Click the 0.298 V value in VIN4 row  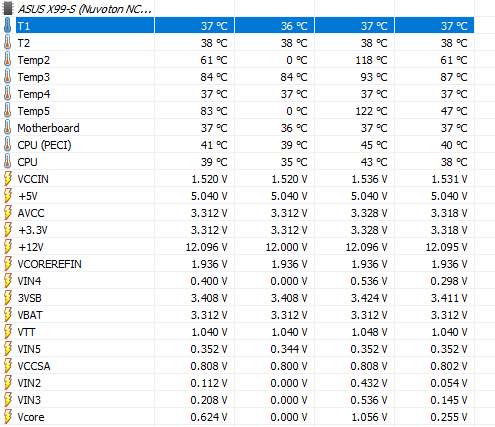pos(449,281)
